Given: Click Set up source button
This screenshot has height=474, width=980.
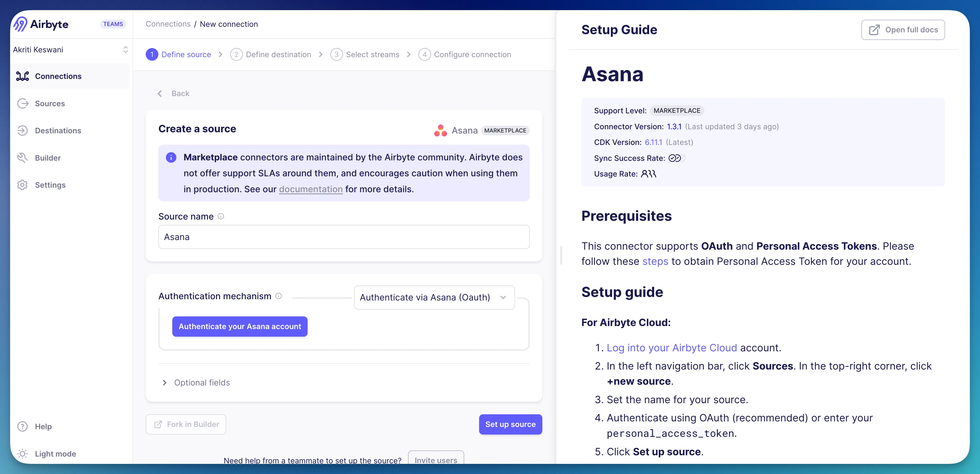Looking at the screenshot, I should pyautogui.click(x=510, y=424).
